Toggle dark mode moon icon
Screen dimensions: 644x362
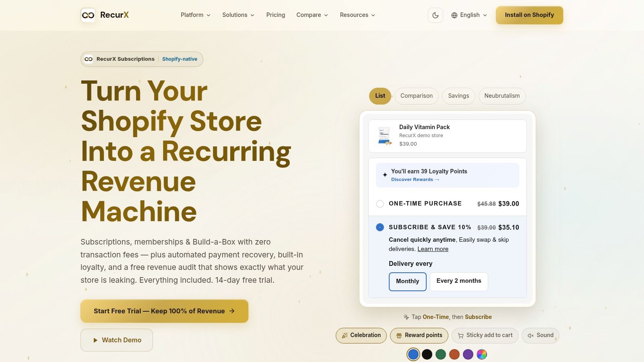(x=436, y=15)
